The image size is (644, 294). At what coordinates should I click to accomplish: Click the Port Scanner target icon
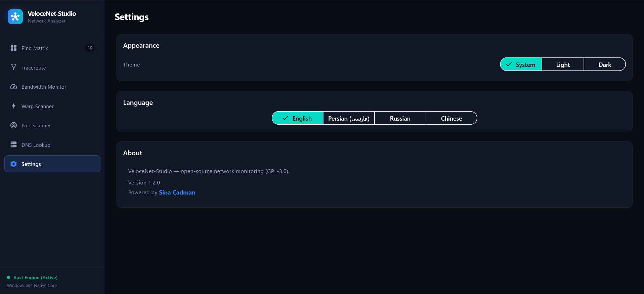[13, 125]
